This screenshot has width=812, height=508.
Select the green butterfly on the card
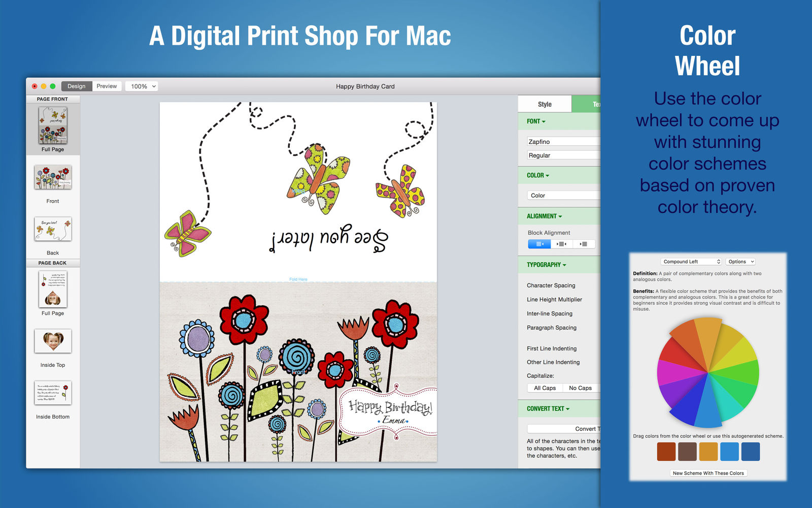[x=318, y=179]
